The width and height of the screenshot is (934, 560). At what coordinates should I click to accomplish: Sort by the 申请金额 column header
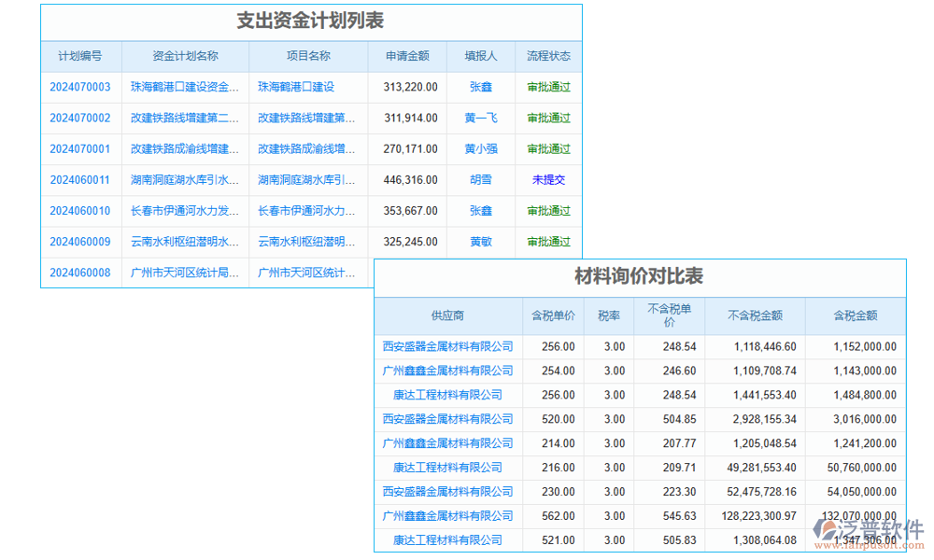pyautogui.click(x=407, y=56)
